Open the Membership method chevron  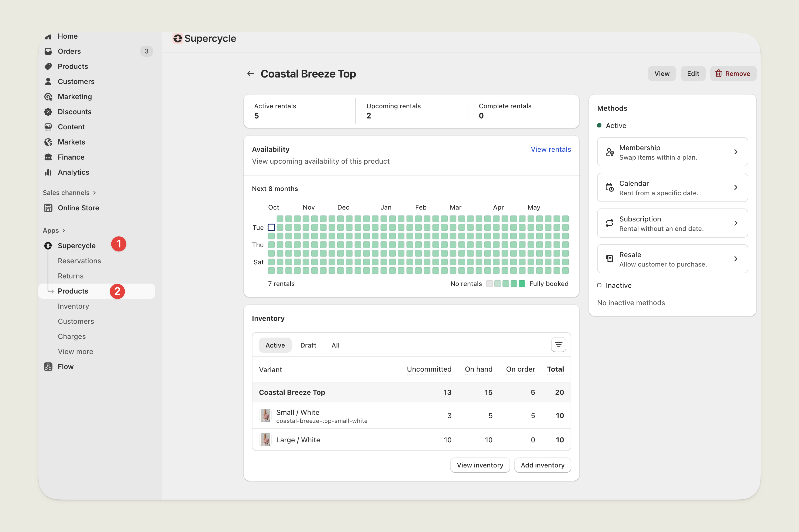[x=735, y=152]
